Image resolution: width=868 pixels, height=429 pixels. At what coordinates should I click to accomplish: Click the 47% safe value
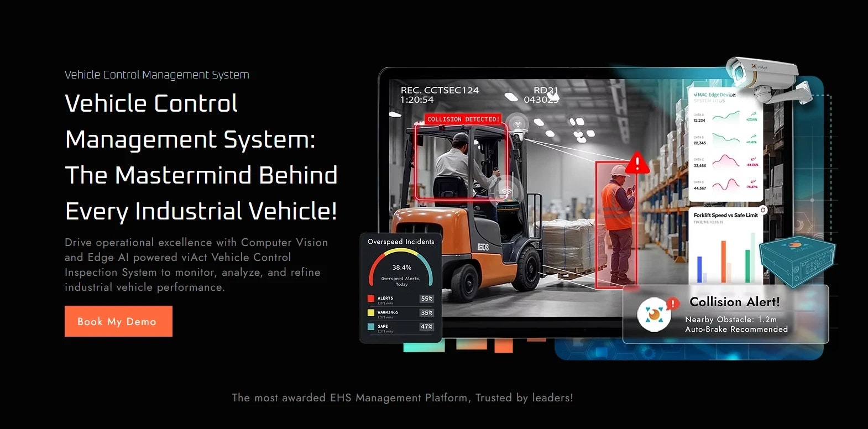coord(427,327)
